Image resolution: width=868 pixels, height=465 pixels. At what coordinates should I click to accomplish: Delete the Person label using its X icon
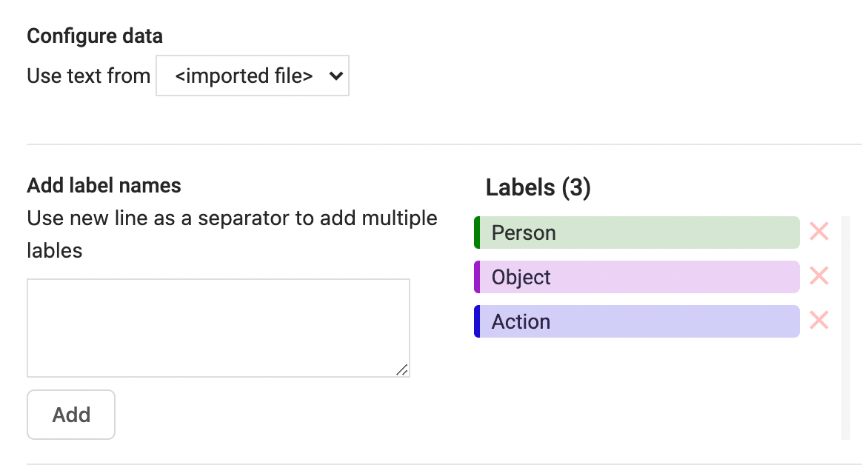coord(819,232)
